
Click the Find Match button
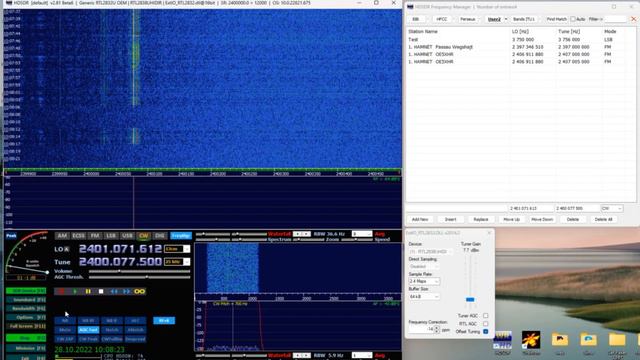click(557, 19)
